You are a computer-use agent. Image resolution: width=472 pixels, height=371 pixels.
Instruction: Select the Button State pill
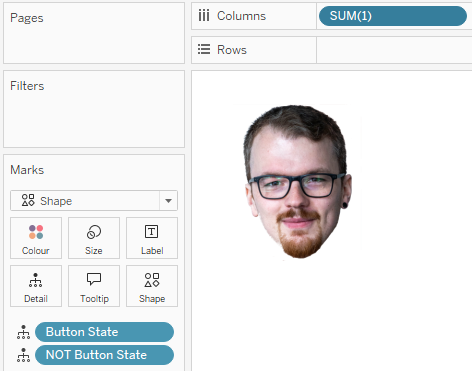104,332
